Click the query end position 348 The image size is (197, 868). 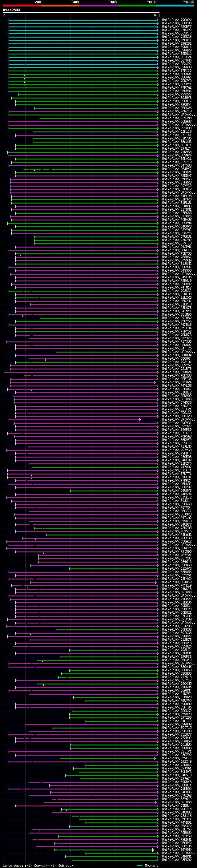[x=155, y=15]
